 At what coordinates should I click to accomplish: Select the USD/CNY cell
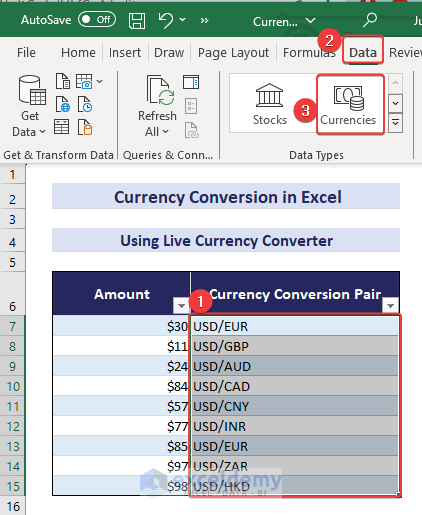[x=295, y=406]
